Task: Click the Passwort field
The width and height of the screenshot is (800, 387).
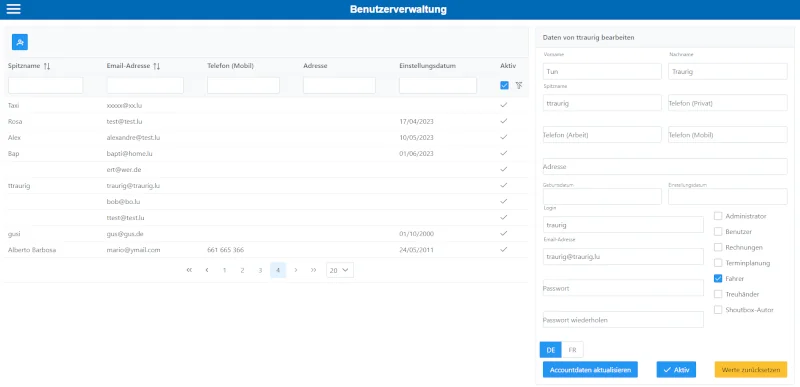Action: pos(623,288)
